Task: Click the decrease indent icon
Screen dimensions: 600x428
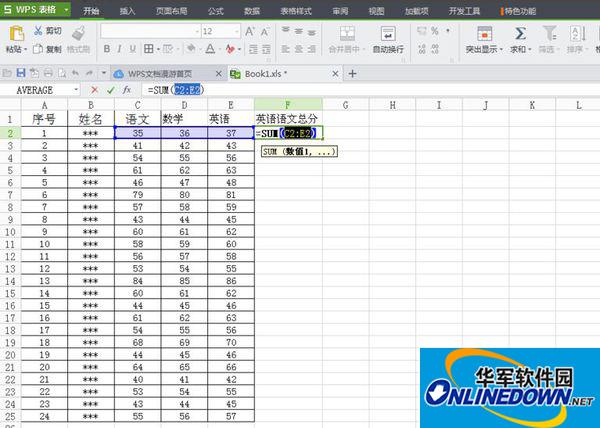Action: point(253,49)
